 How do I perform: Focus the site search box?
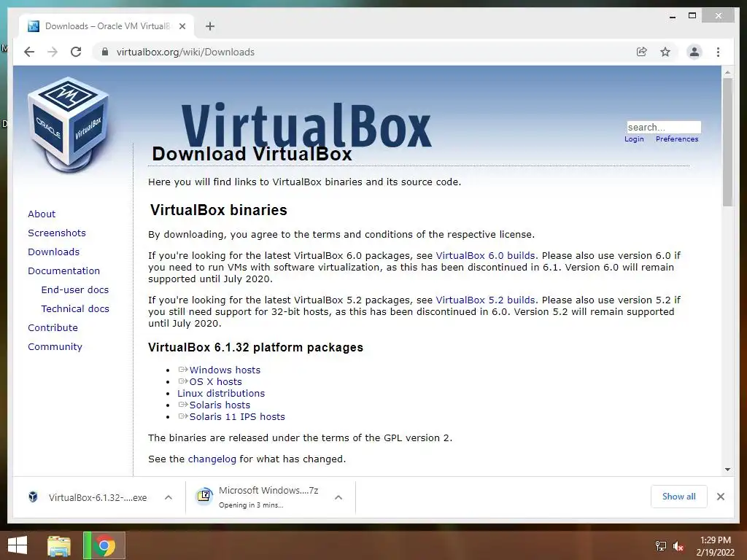(x=664, y=127)
